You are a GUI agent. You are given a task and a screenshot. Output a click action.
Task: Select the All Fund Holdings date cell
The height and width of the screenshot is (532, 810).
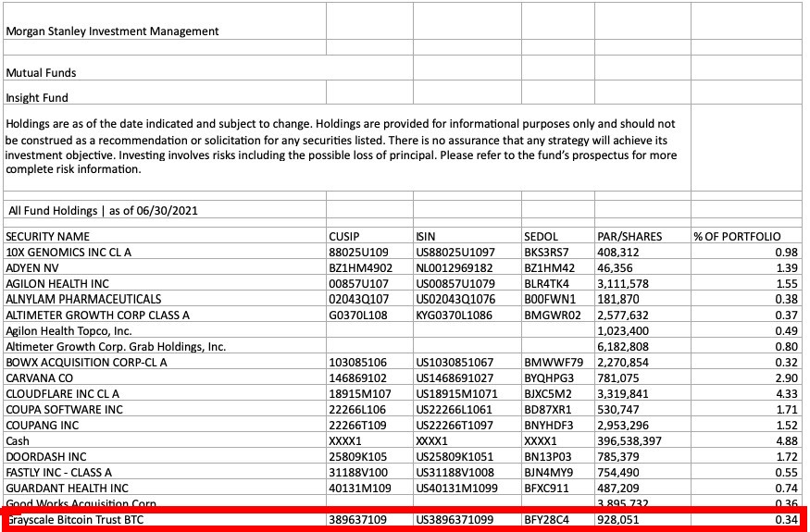pyautogui.click(x=164, y=210)
